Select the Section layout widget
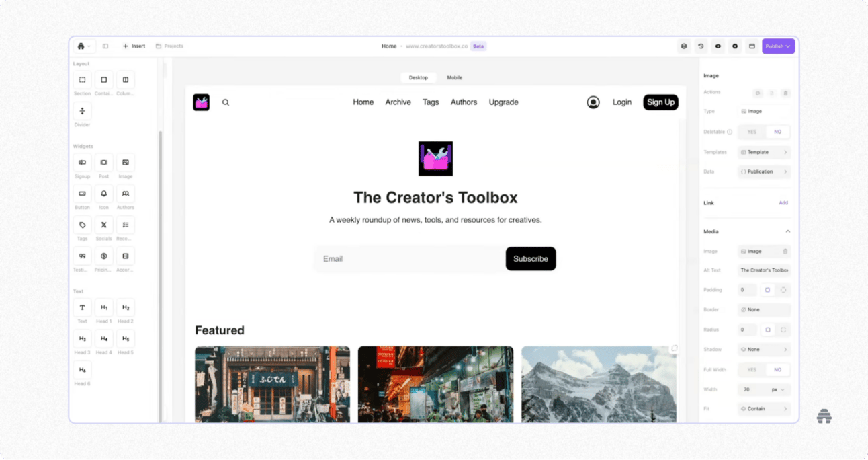This screenshot has width=868, height=460. click(x=82, y=80)
